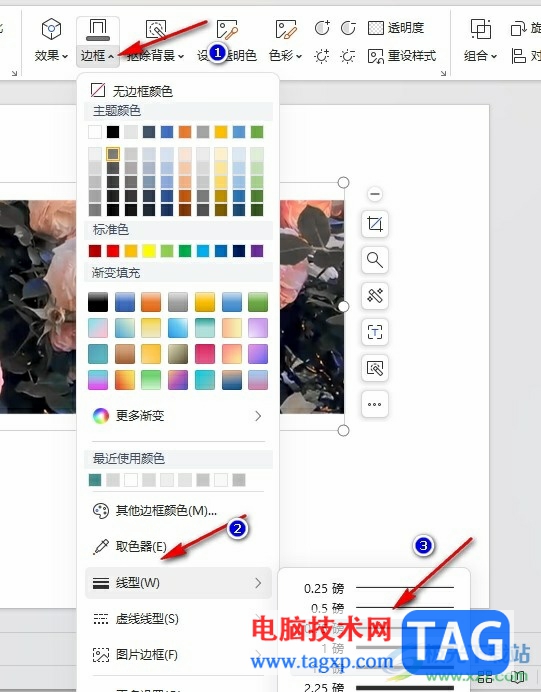Viewport: 541px width, 692px height.
Task: Choose the 2.25 磅 line weight
Action: coord(379,687)
